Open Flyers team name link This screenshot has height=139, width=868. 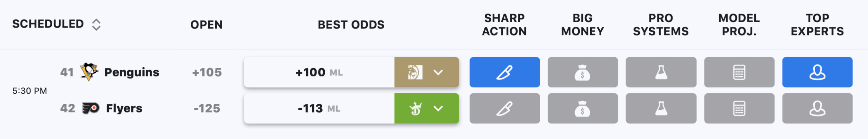click(x=124, y=108)
